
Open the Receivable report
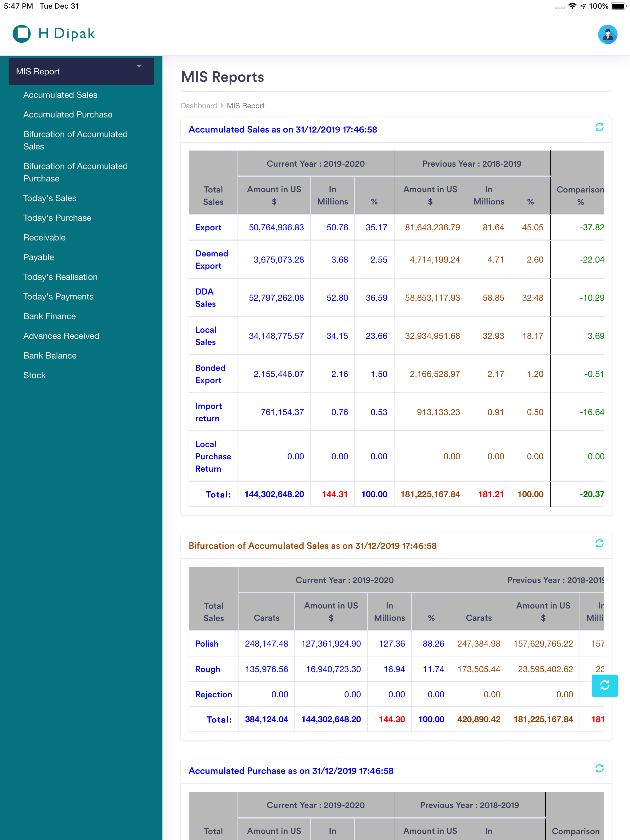point(45,238)
